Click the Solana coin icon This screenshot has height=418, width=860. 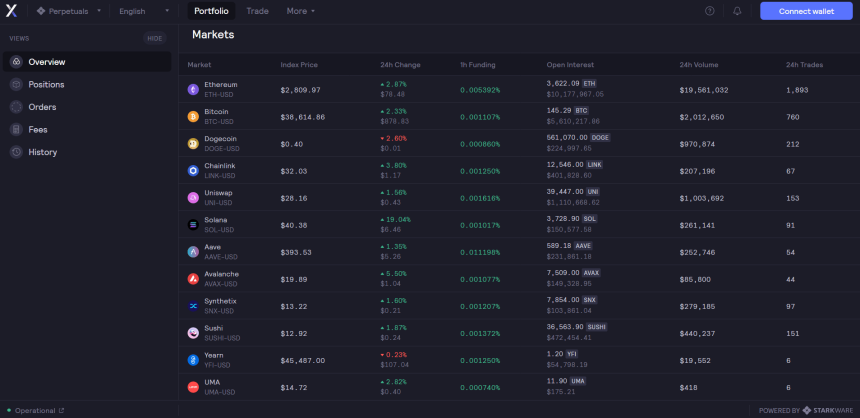[193, 224]
